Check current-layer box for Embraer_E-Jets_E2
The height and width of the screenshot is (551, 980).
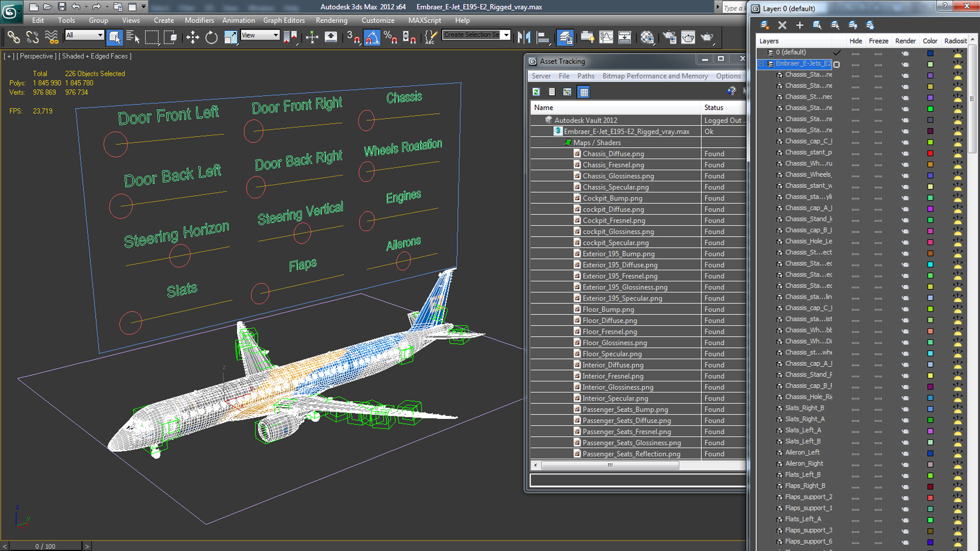837,64
